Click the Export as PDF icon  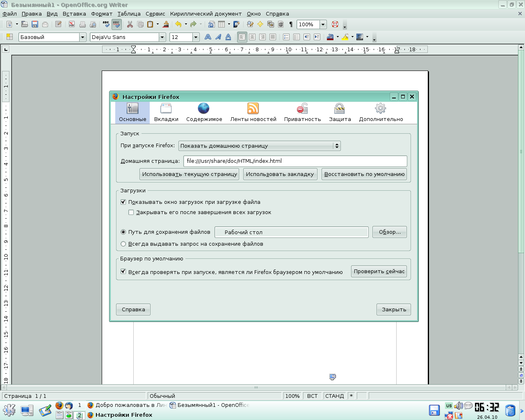coord(72,25)
